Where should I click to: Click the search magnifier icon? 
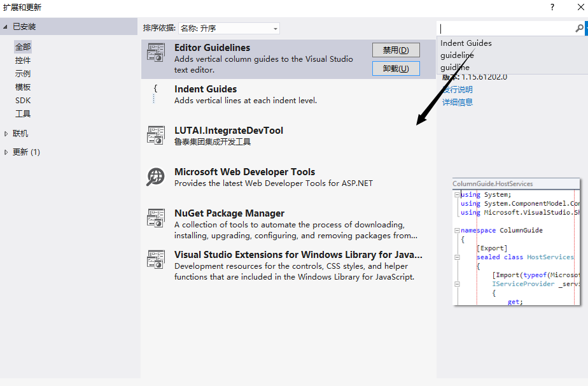coord(579,28)
